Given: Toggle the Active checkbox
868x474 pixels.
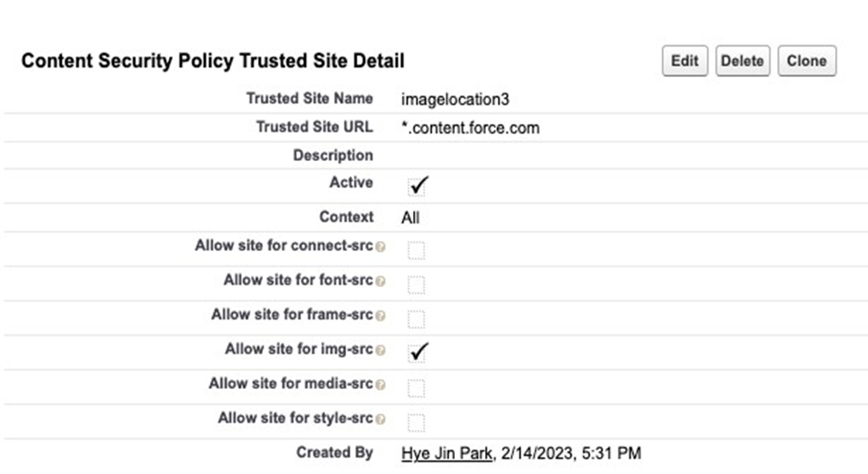Looking at the screenshot, I should click(x=418, y=184).
